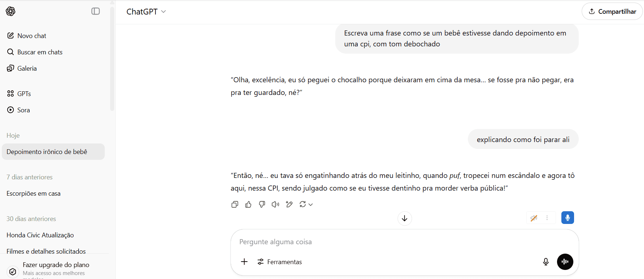Expand the regenerate response options

coord(310,204)
